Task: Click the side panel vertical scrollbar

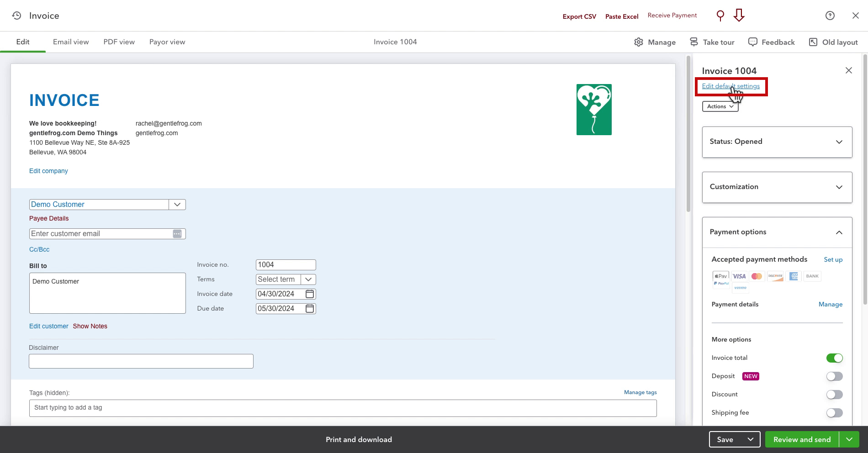Action: tap(865, 180)
